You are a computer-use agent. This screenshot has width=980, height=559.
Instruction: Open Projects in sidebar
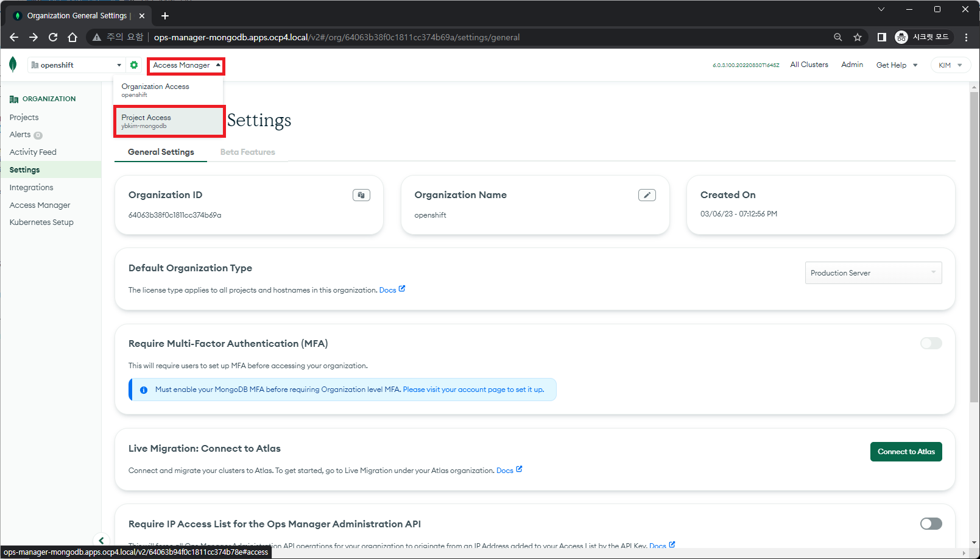tap(24, 117)
